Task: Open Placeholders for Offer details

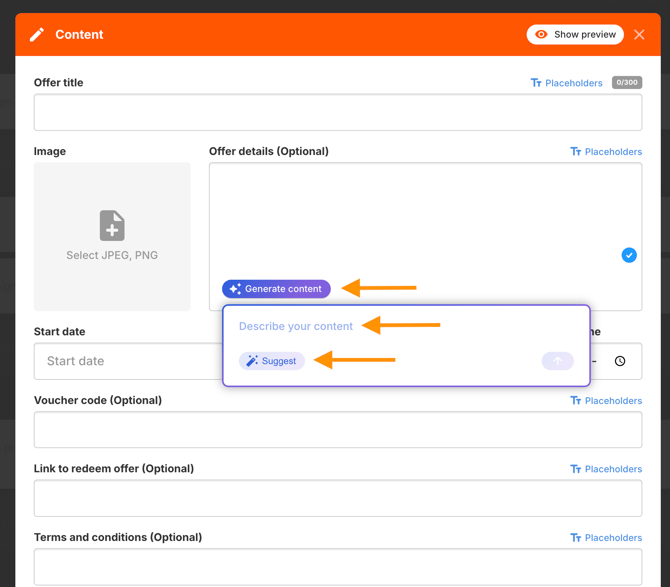Action: tap(606, 152)
